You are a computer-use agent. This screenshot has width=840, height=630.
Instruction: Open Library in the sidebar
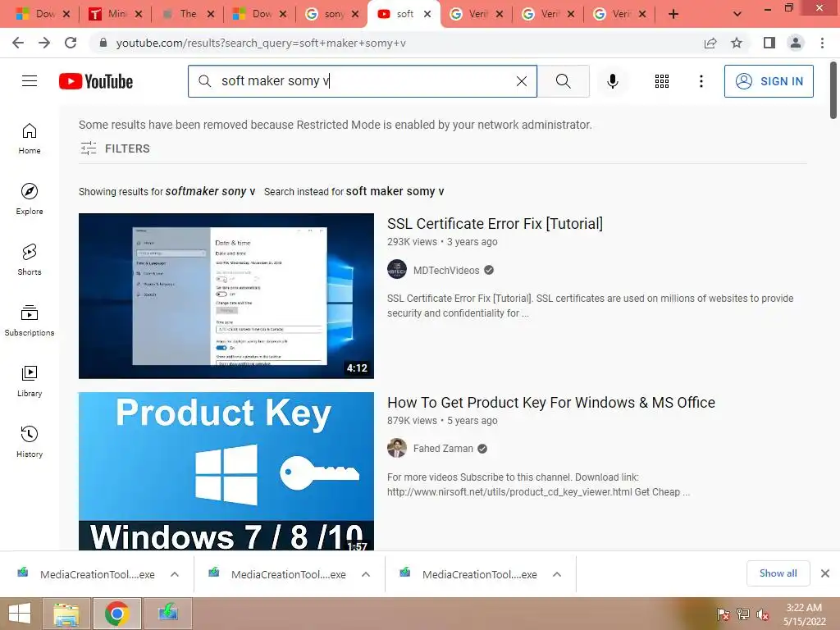(x=30, y=381)
